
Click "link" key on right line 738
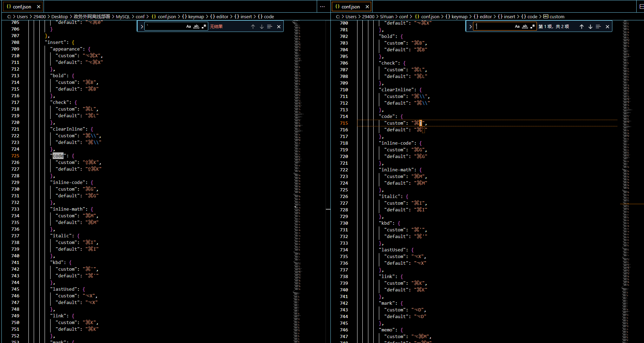click(387, 277)
